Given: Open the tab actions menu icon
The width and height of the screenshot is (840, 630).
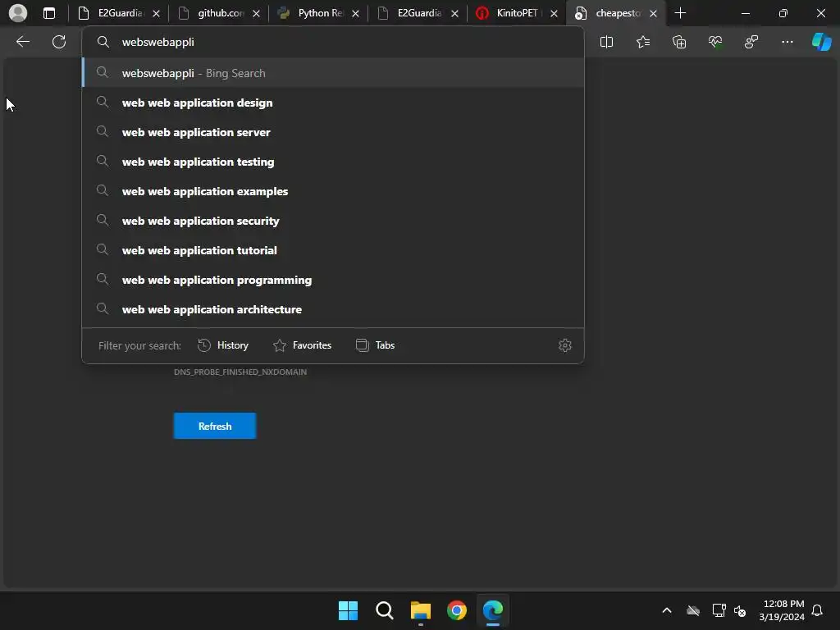Looking at the screenshot, I should tap(49, 13).
